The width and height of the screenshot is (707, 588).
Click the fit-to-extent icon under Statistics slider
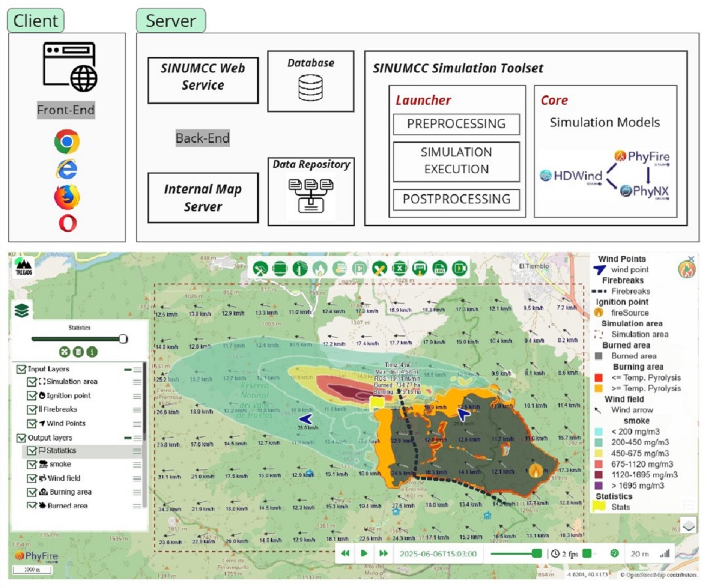(64, 352)
